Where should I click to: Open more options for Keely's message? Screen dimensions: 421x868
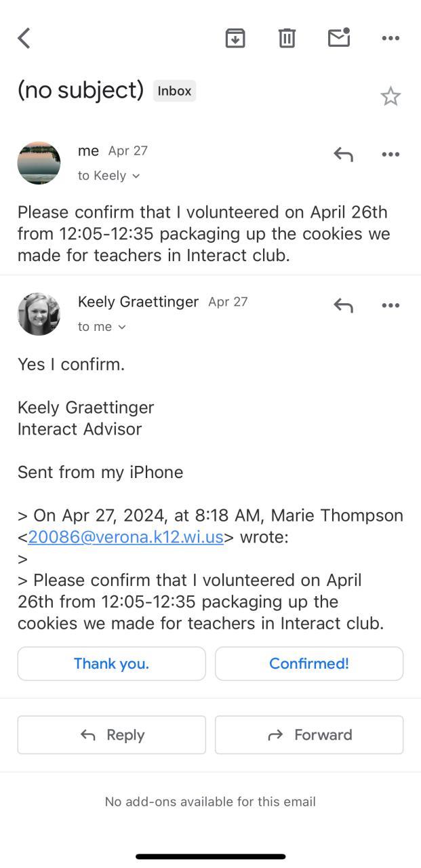click(x=390, y=306)
